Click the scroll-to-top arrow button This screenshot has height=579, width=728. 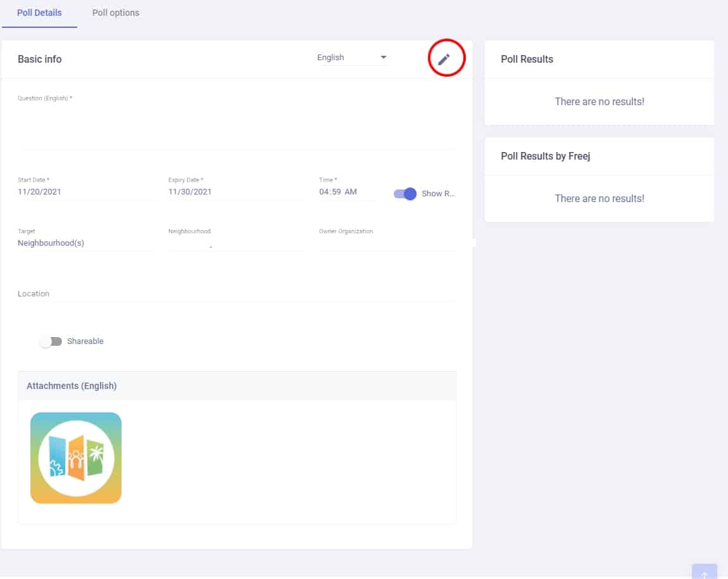tap(705, 573)
